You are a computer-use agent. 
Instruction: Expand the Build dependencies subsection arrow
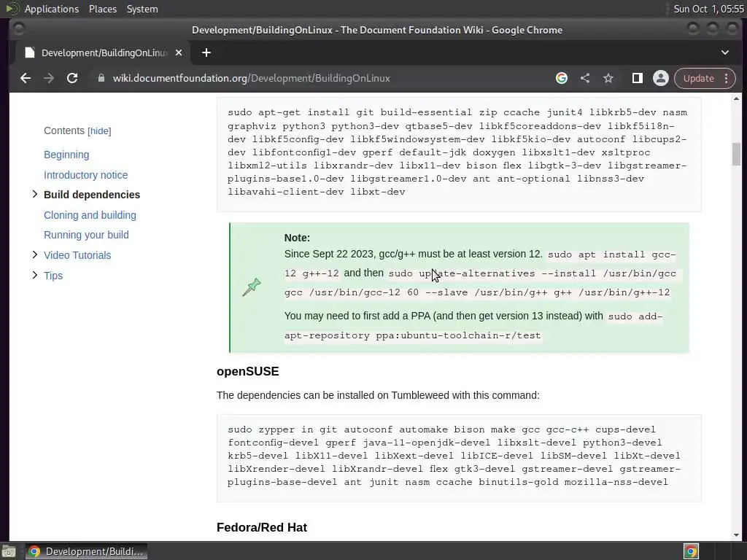point(34,194)
